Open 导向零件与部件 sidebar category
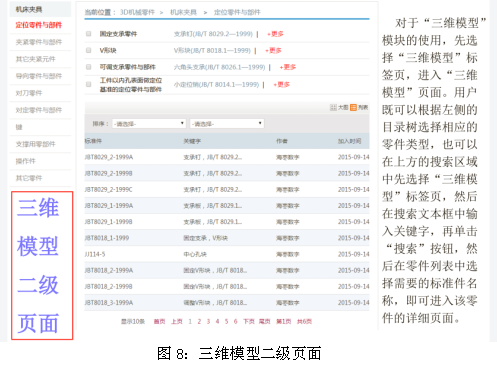This screenshot has width=497, height=367. tap(38, 76)
